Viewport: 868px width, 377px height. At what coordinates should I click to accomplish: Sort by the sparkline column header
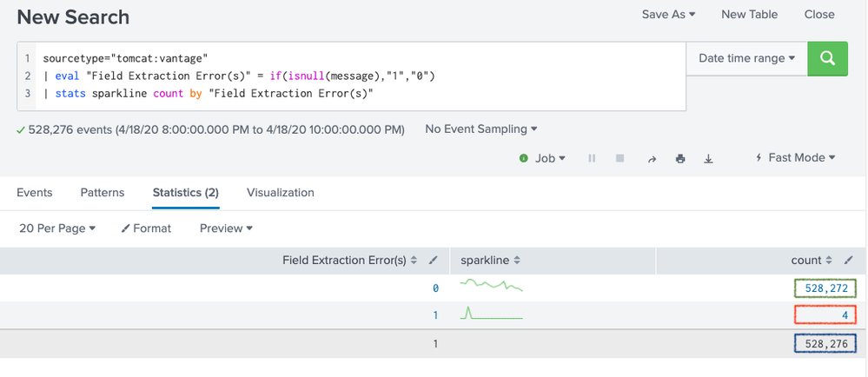coord(490,261)
